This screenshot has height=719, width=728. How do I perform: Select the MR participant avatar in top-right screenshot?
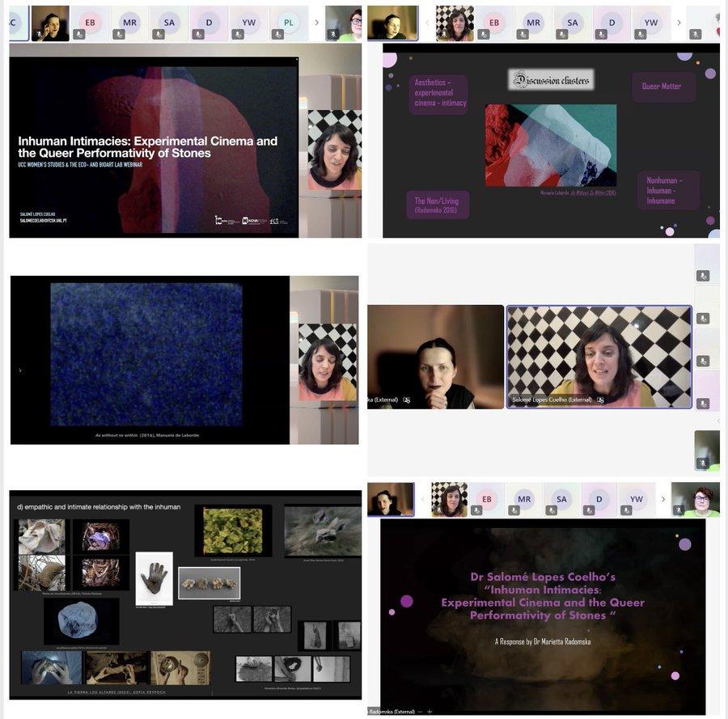click(x=533, y=23)
